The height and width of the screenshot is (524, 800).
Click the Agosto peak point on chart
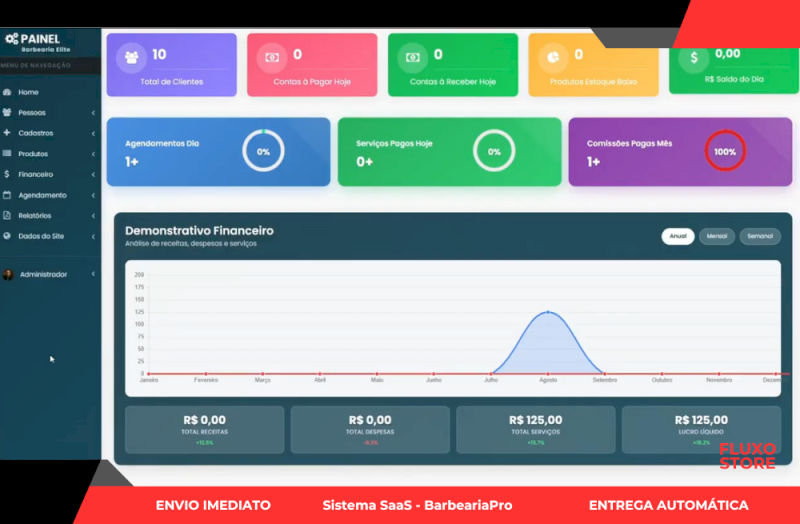coord(547,312)
